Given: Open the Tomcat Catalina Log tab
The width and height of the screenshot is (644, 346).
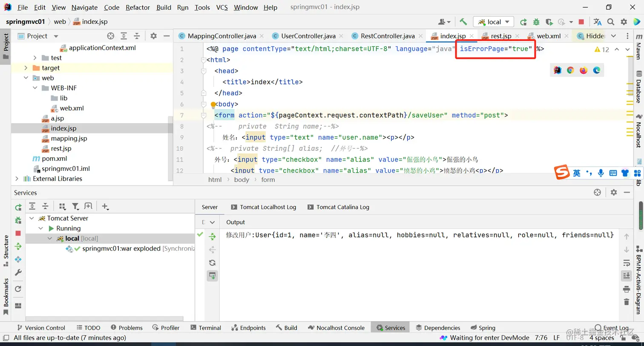Looking at the screenshot, I should tap(338, 207).
